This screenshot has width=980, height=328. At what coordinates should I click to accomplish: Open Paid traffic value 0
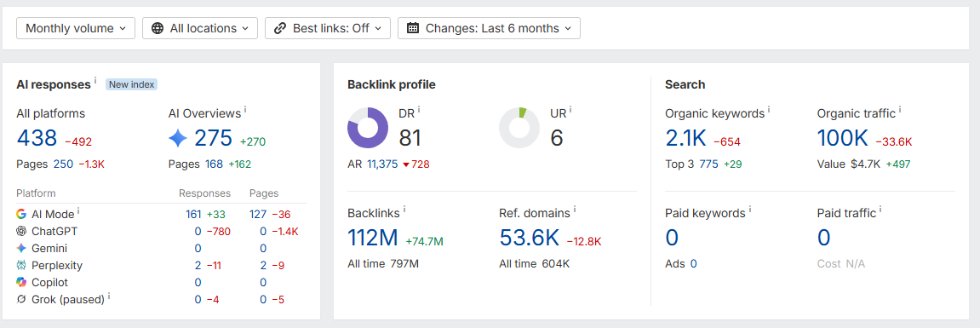[823, 238]
